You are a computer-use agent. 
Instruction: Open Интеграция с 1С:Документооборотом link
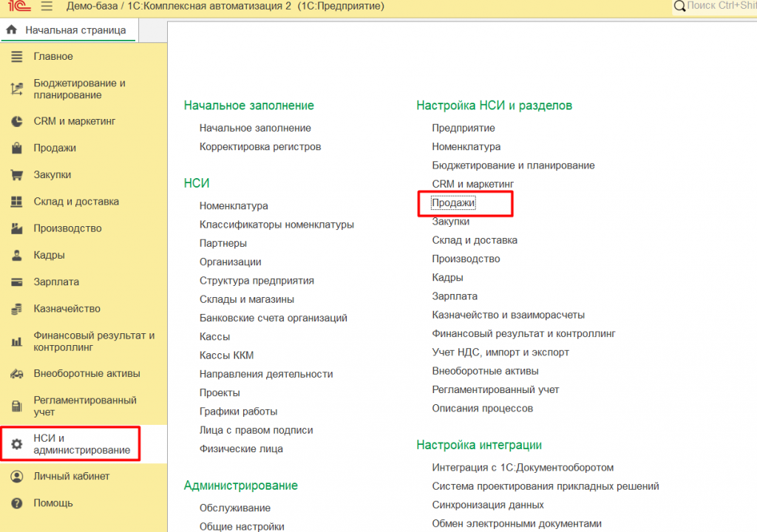pos(523,468)
